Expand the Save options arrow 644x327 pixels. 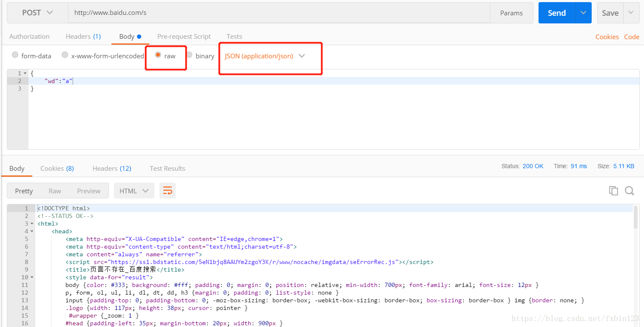pyautogui.click(x=631, y=13)
